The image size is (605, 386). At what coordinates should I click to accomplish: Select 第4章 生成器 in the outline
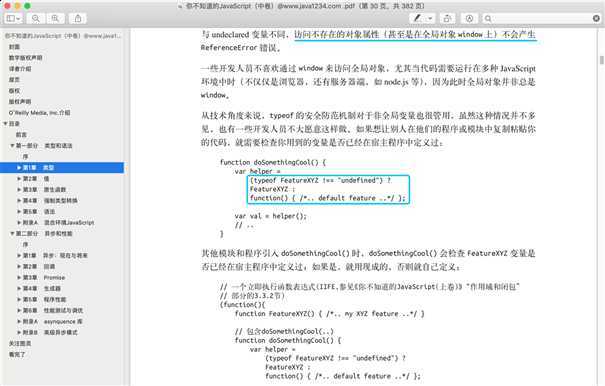tap(41, 288)
